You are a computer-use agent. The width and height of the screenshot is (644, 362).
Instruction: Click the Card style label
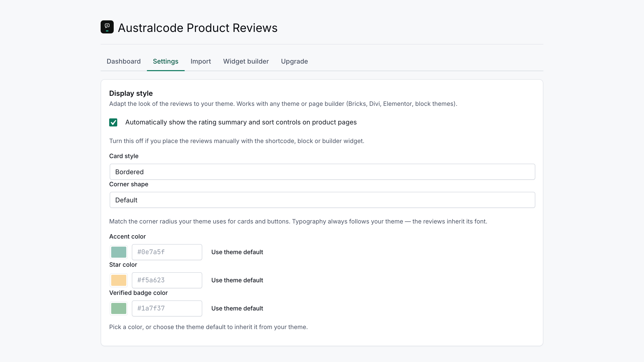(124, 156)
